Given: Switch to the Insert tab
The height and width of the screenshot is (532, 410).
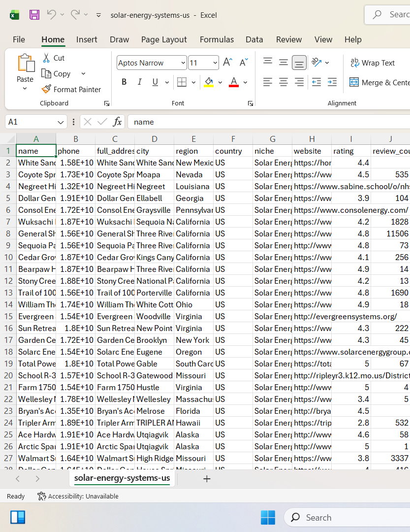Looking at the screenshot, I should click(87, 39).
